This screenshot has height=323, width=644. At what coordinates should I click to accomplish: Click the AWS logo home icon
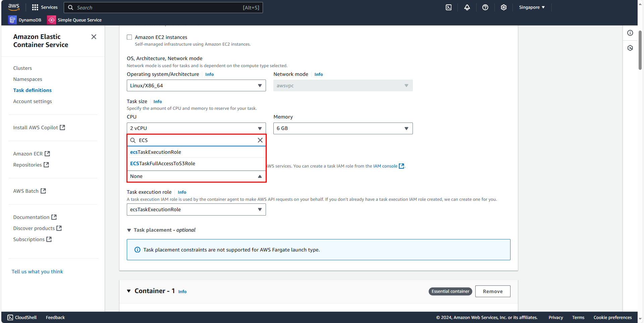14,7
